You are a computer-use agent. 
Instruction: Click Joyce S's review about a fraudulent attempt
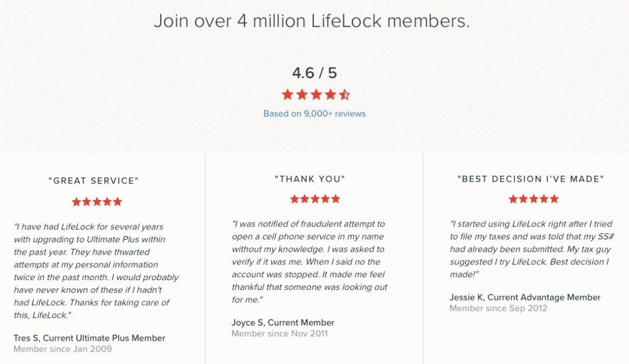[309, 261]
